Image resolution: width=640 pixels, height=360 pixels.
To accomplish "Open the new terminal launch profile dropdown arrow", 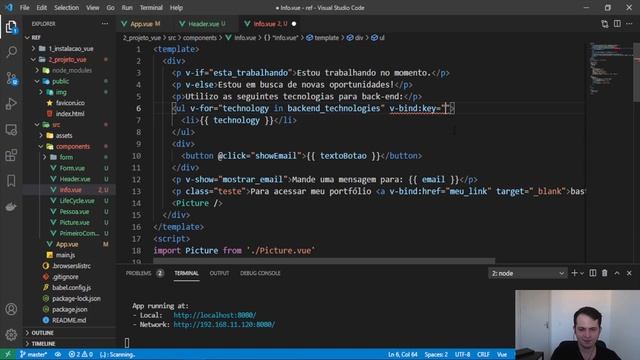I will [x=582, y=273].
